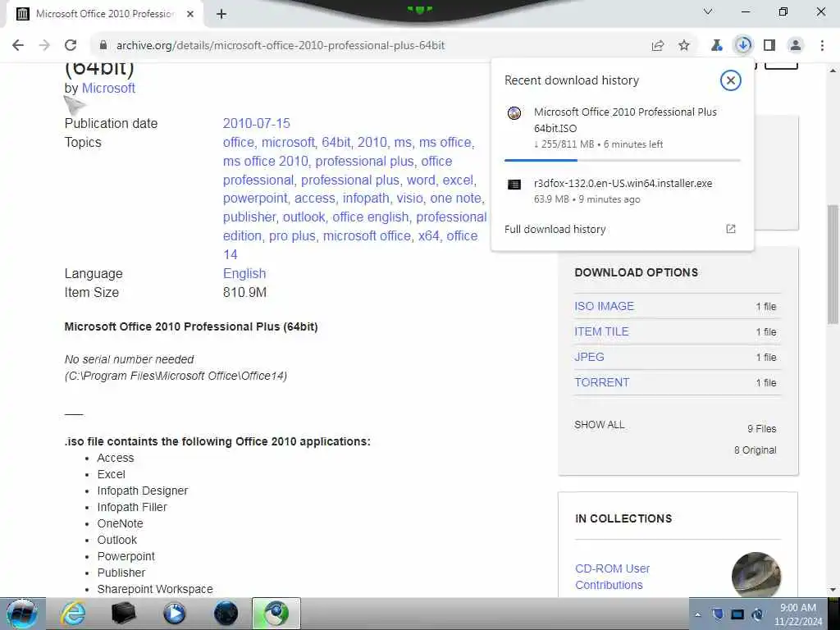Click the ISO download progress bar
The height and width of the screenshot is (630, 840).
[622, 160]
